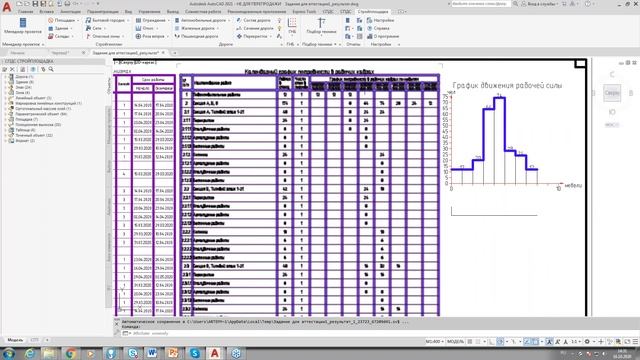Open the Главная ribbon tab

click(x=25, y=12)
